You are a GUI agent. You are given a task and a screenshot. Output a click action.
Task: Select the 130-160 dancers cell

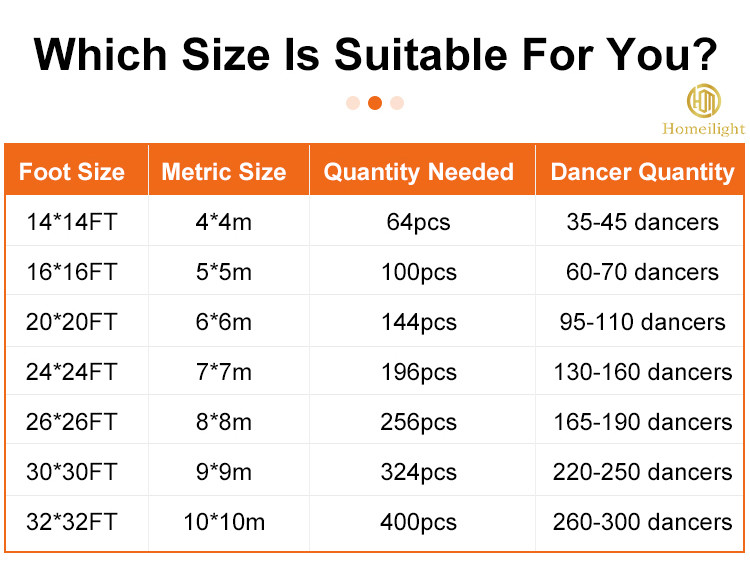click(x=642, y=372)
